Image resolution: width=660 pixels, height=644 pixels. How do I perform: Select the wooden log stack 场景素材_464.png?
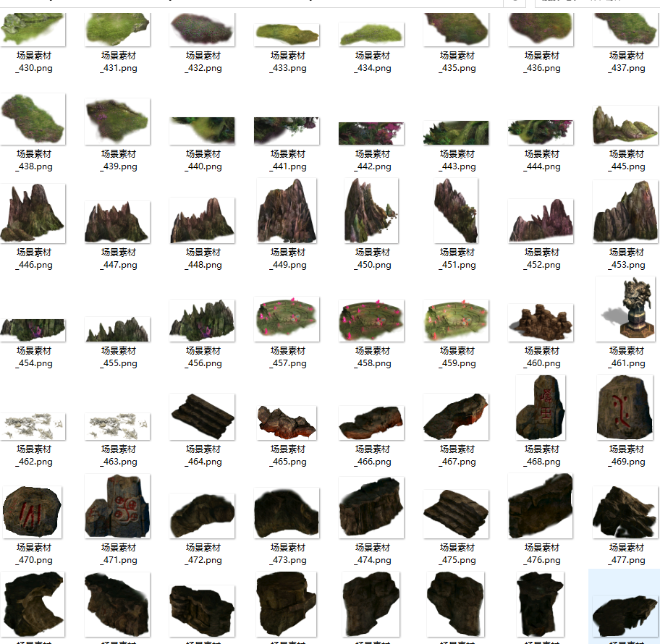pyautogui.click(x=202, y=416)
